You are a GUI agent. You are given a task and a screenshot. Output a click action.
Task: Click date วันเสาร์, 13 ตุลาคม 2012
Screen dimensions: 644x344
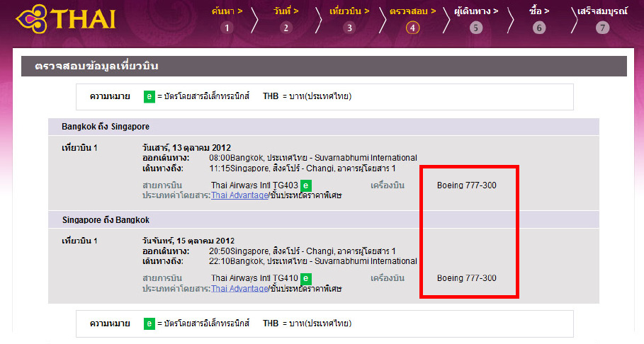coord(186,147)
